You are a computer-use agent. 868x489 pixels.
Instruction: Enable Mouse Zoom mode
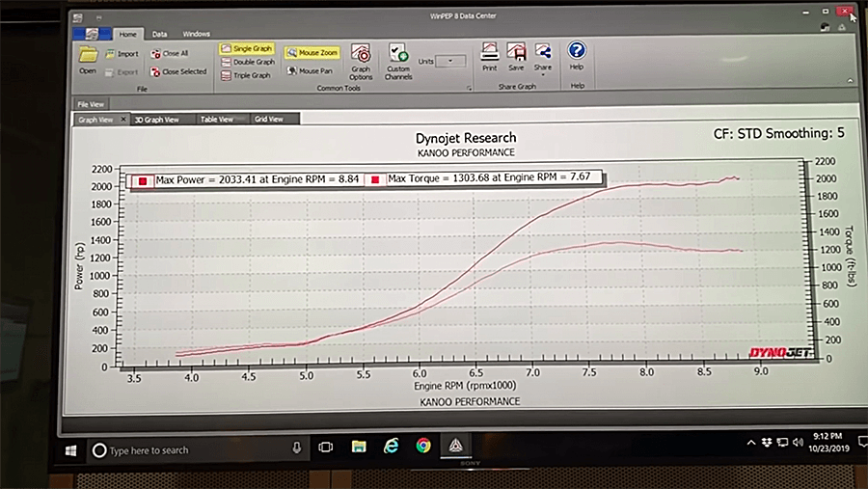tap(312, 53)
